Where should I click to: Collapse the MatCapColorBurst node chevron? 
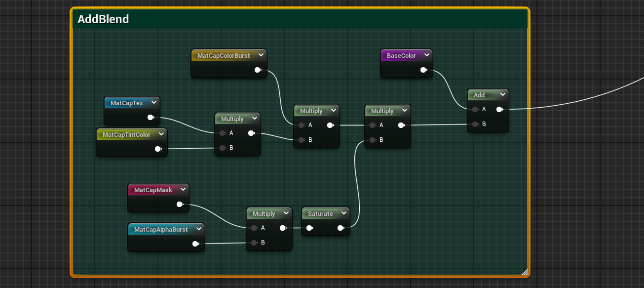pyautogui.click(x=260, y=55)
